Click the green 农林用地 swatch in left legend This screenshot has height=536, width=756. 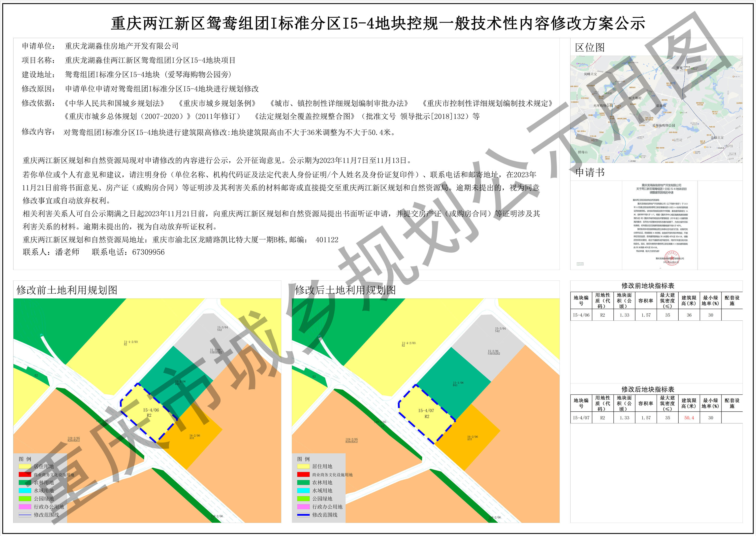click(25, 483)
